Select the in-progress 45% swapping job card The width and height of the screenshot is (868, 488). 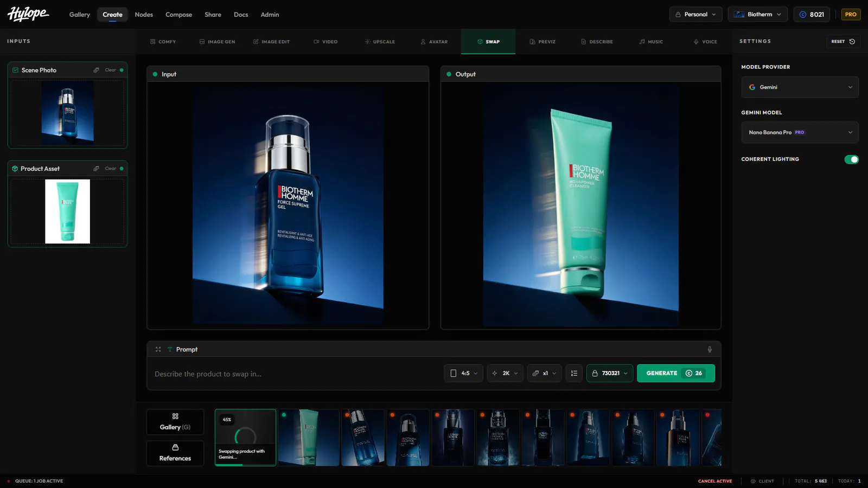245,438
